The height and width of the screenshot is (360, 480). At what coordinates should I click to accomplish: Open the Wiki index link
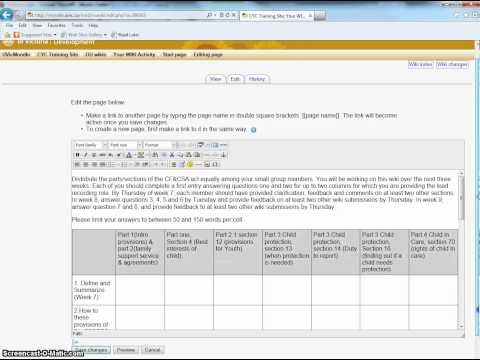tap(421, 65)
